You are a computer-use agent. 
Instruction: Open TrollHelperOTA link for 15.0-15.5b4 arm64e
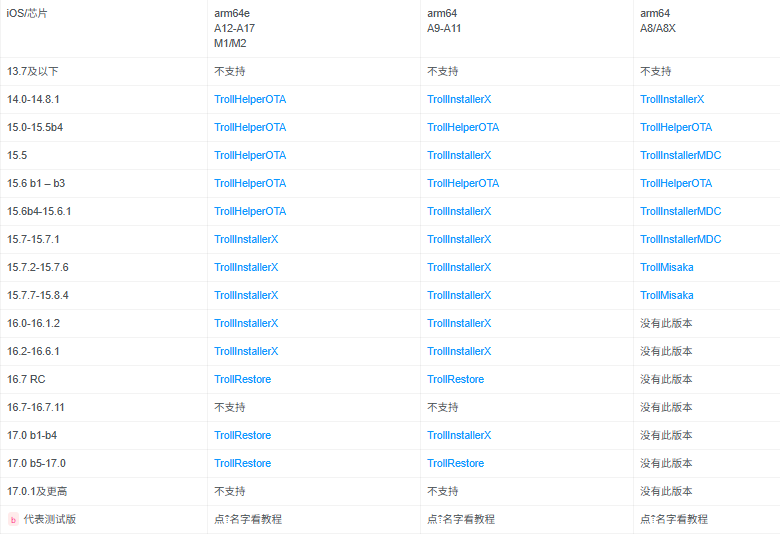coord(250,127)
